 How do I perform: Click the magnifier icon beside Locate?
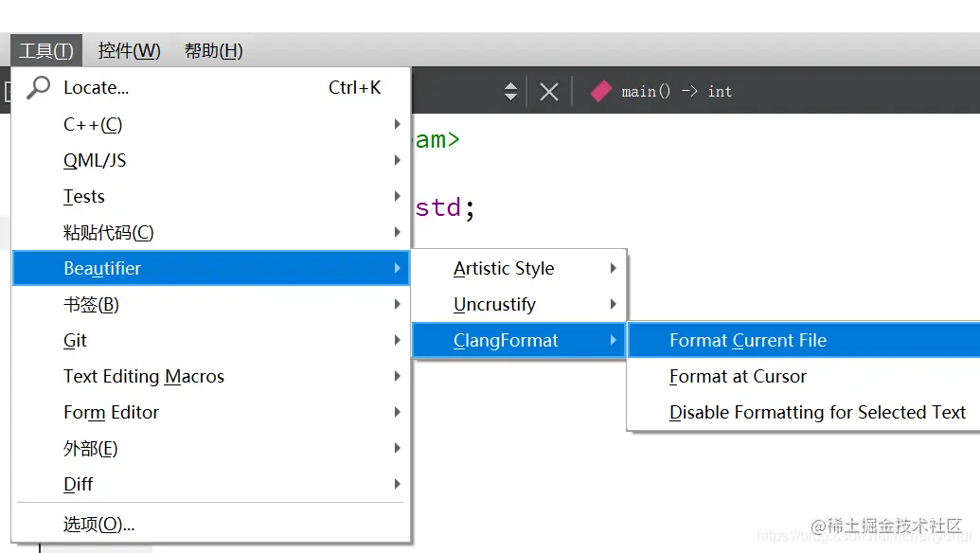[x=38, y=87]
